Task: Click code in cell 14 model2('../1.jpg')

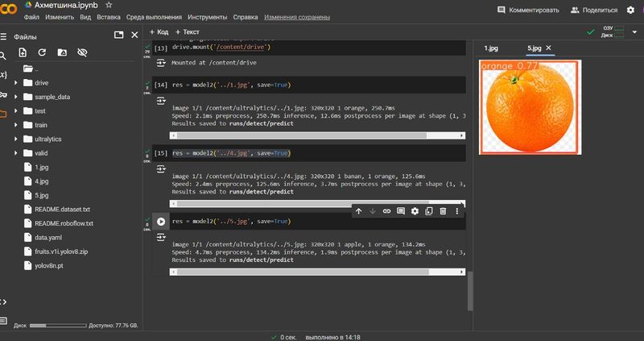Action: click(x=231, y=85)
